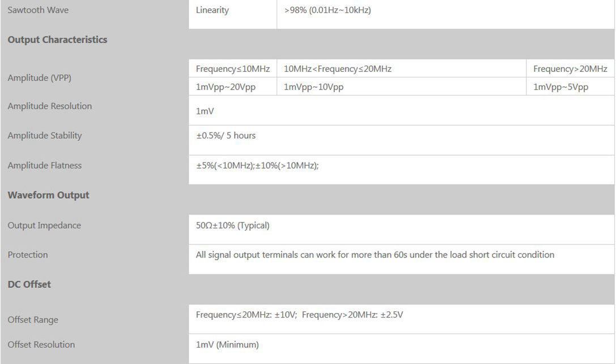The image size is (616, 364).
Task: Select the ±0.5%/ 5 hours stability value
Action: pos(226,136)
